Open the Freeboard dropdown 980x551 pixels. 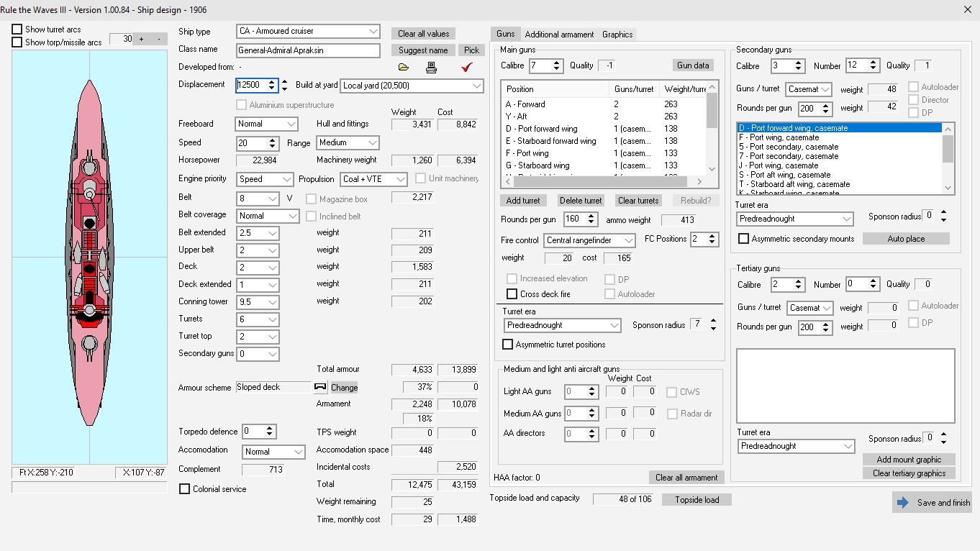[x=267, y=124]
